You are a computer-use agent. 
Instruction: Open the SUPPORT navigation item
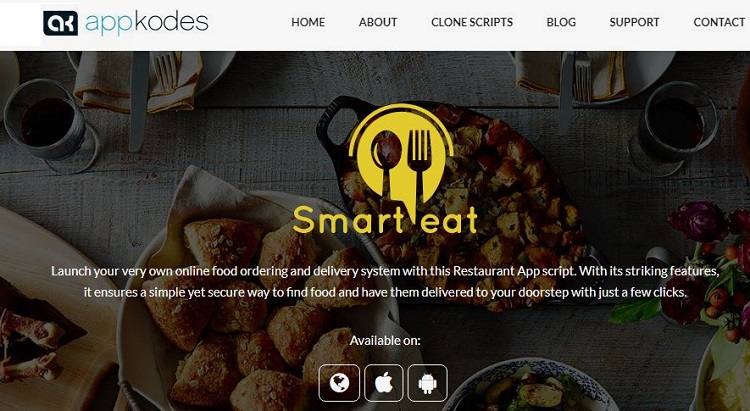coord(634,22)
